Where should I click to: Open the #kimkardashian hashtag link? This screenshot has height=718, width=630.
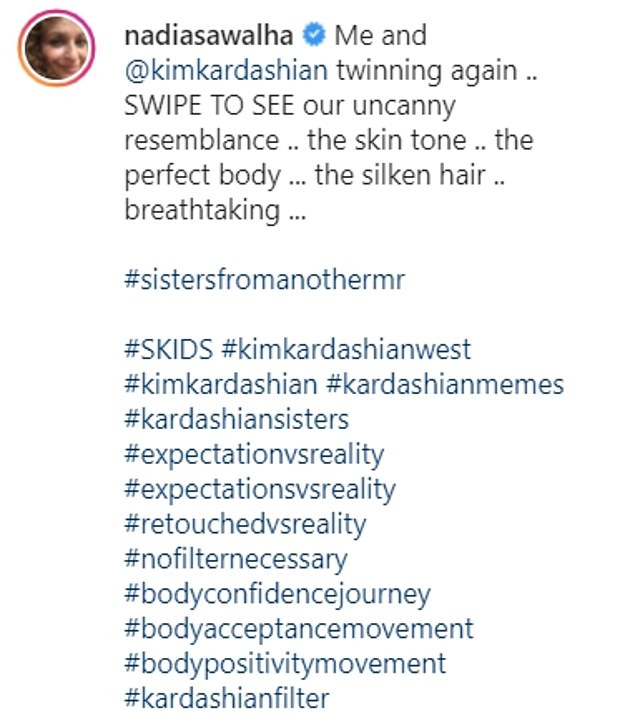(x=221, y=384)
